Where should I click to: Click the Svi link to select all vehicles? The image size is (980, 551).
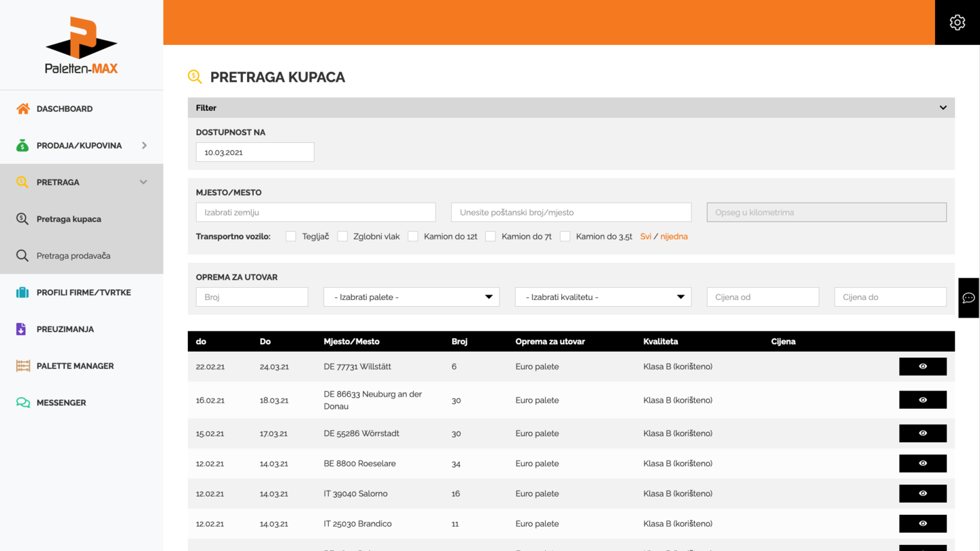645,237
